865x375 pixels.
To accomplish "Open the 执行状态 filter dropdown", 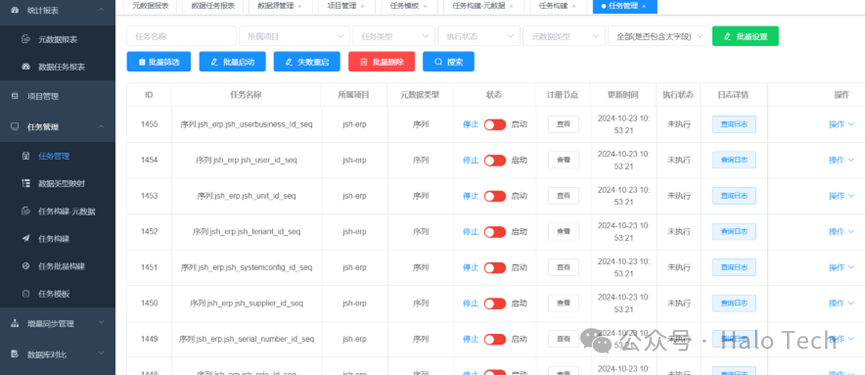I will coord(479,36).
